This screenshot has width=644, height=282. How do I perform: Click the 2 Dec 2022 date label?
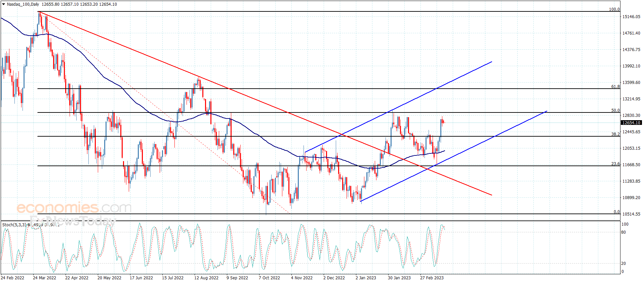coord(334,278)
